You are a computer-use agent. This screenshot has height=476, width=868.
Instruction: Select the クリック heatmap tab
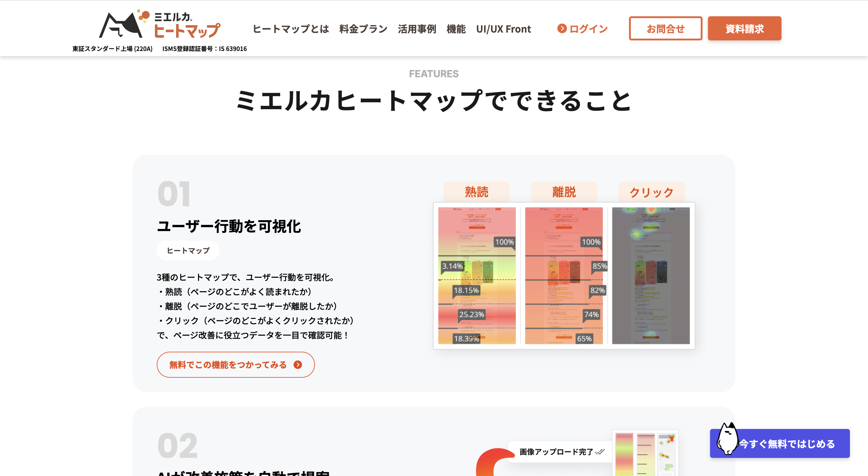tap(651, 192)
